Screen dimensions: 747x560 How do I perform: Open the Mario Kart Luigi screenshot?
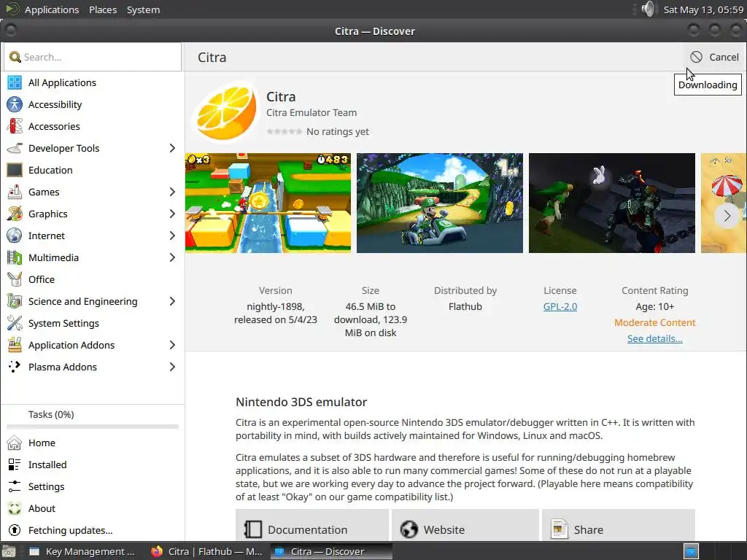(x=440, y=203)
